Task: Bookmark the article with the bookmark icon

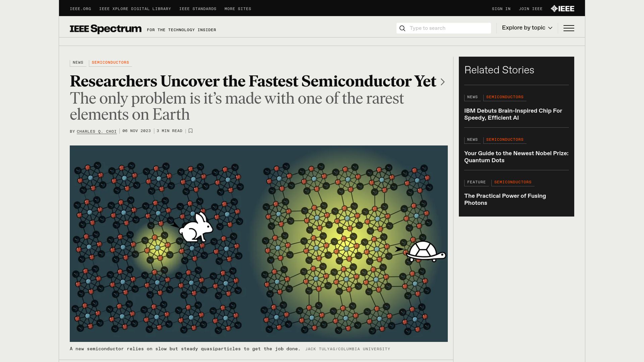Action: coord(191,131)
